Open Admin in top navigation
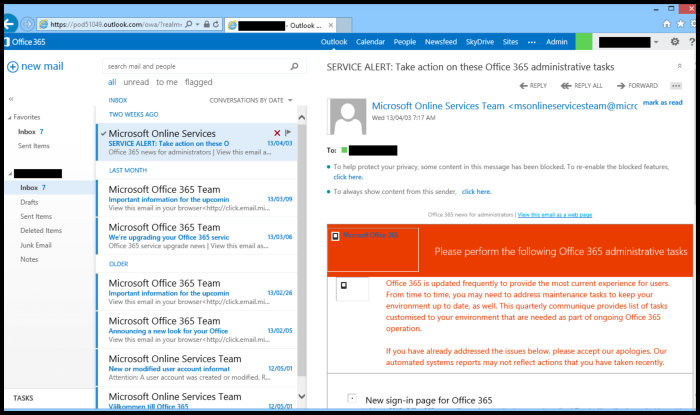Screen dimensions: 700x415 point(557,42)
